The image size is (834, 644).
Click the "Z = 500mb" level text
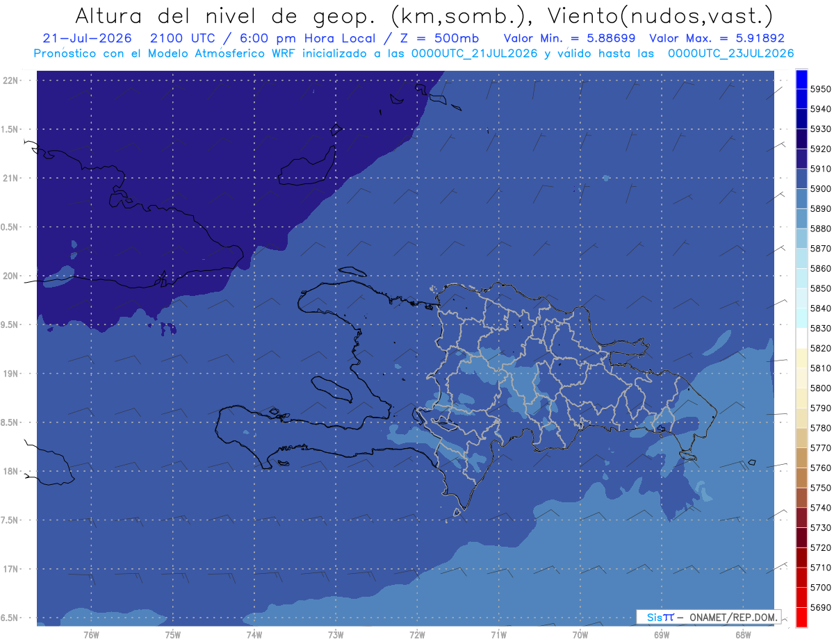440,38
